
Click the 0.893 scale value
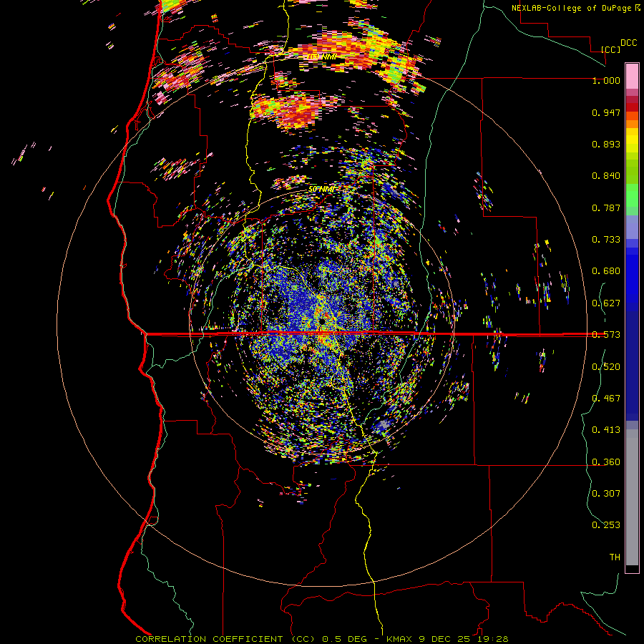[606, 144]
